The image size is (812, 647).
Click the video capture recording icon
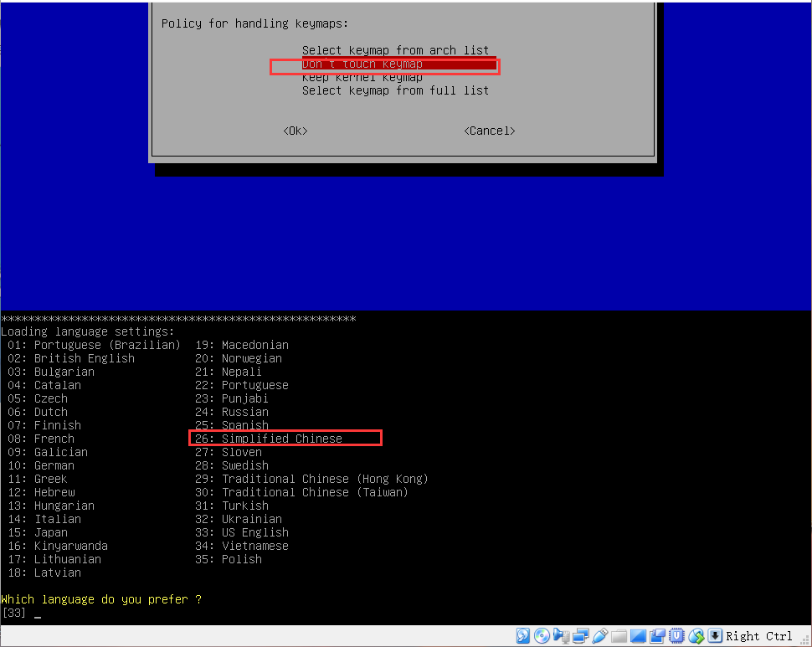pyautogui.click(x=658, y=635)
